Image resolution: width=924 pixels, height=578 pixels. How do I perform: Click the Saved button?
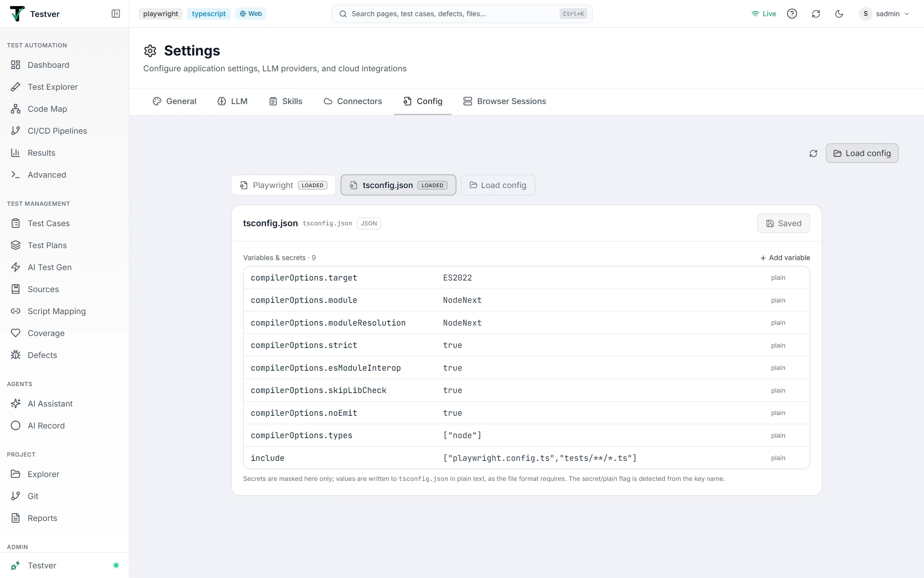(783, 223)
